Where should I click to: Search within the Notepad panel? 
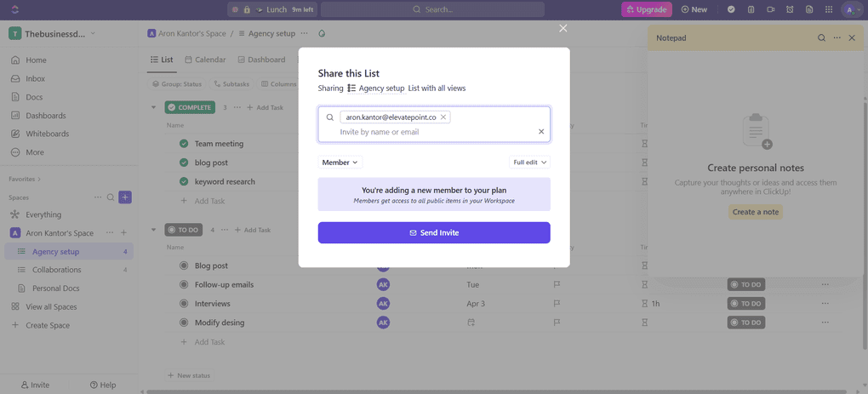pyautogui.click(x=821, y=37)
